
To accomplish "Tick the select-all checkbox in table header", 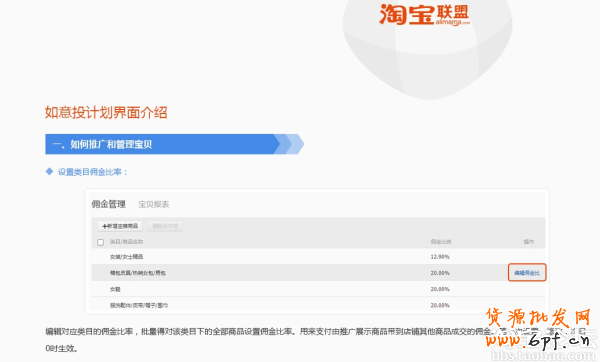I will coord(101,242).
